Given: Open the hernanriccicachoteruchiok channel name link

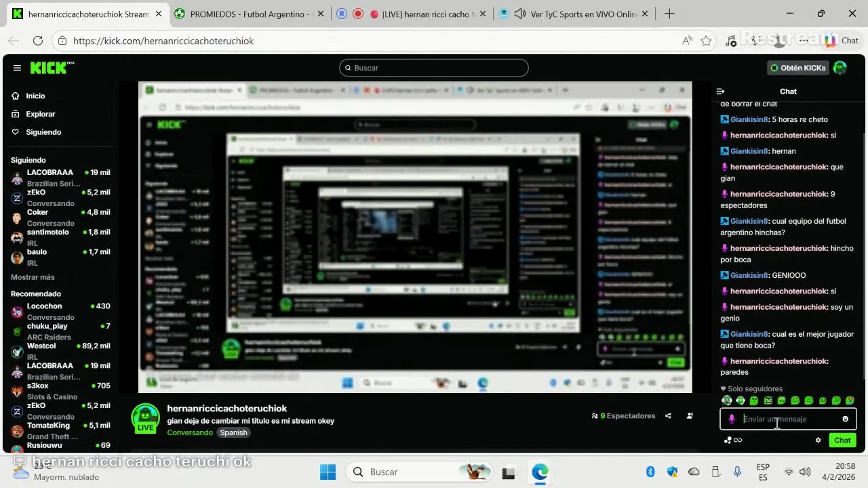Looking at the screenshot, I should pyautogui.click(x=227, y=409).
